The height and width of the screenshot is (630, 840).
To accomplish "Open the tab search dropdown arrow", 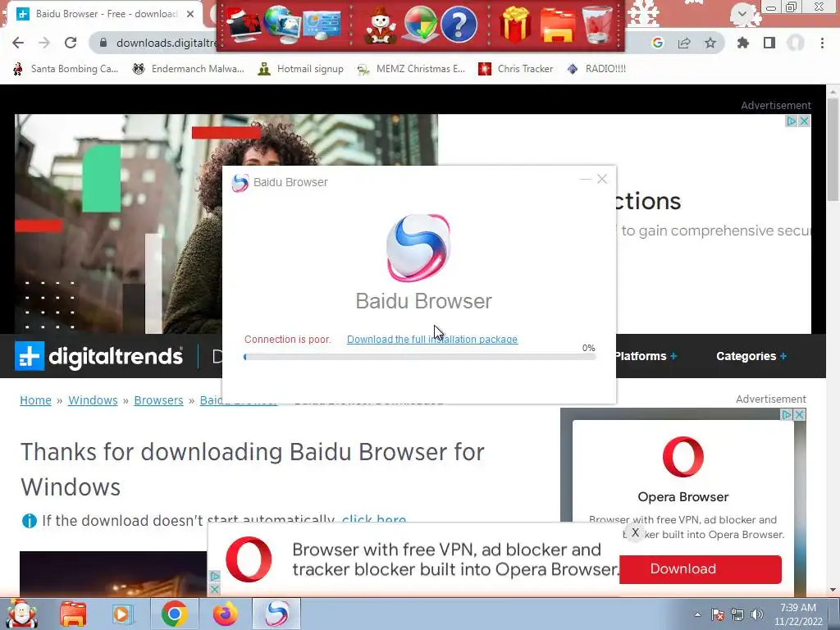I will (x=742, y=13).
